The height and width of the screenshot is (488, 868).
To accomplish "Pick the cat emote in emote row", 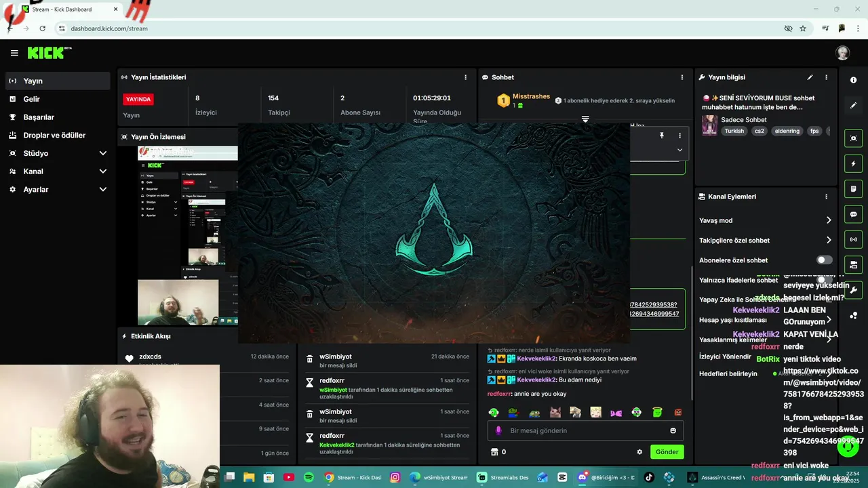I will tap(555, 412).
